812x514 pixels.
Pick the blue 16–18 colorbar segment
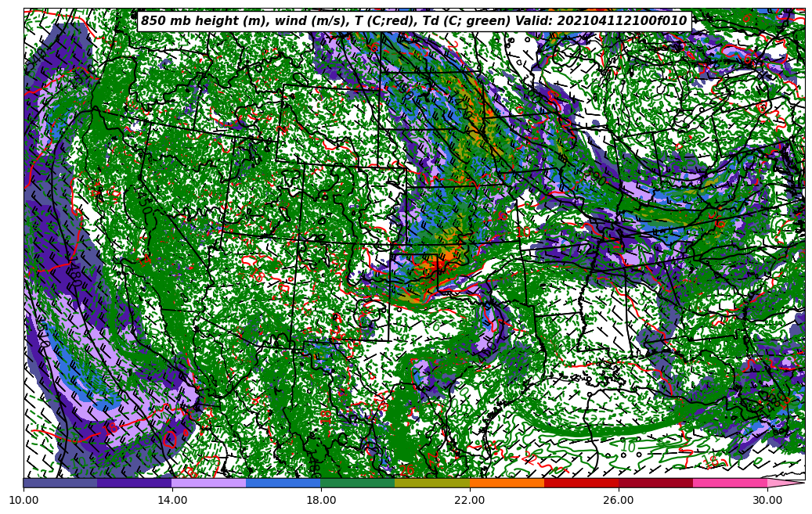tap(283, 483)
